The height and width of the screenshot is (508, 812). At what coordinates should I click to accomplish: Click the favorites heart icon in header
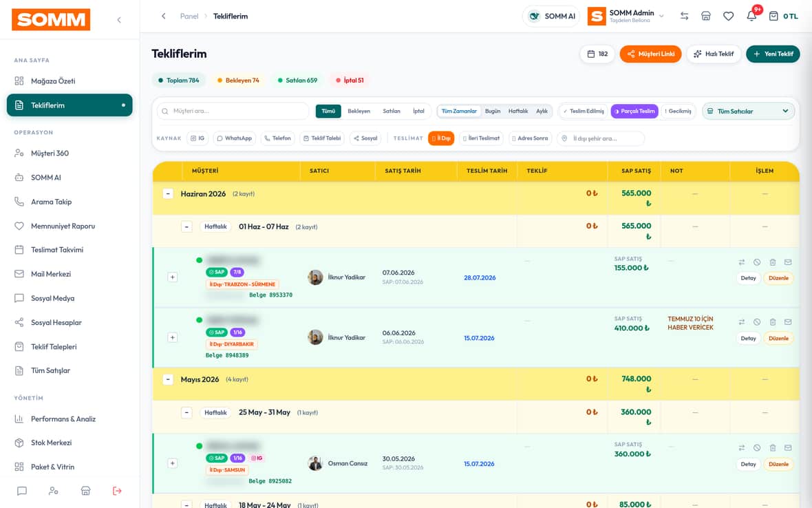[x=728, y=16]
